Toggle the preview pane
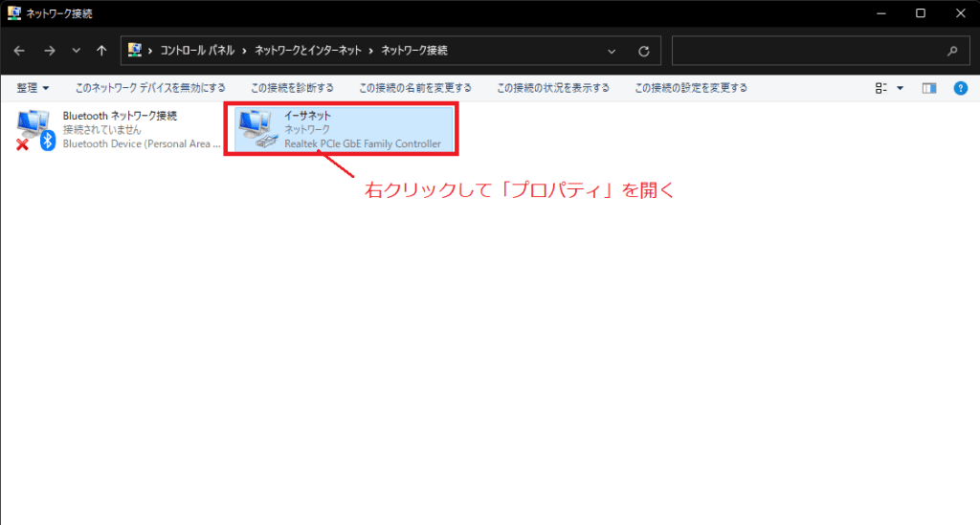 tap(929, 89)
